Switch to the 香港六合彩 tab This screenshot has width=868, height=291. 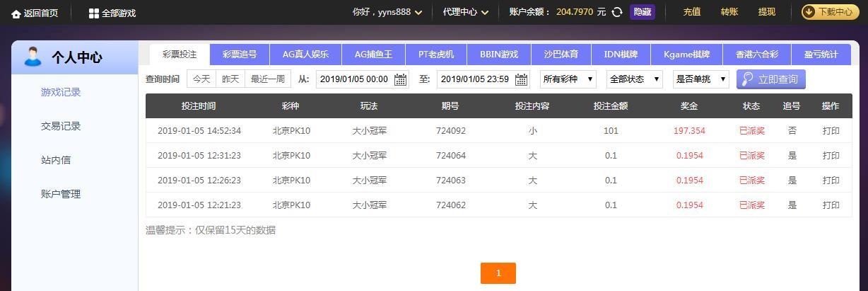tap(757, 55)
